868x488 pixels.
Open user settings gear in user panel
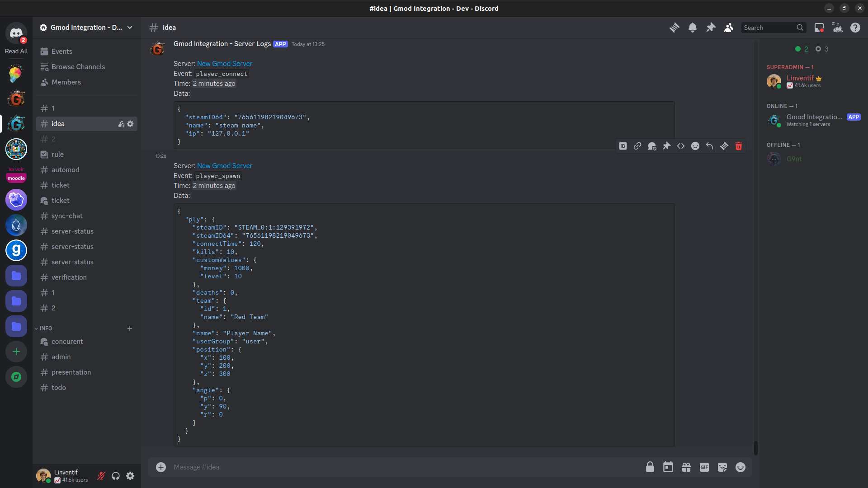point(130,476)
